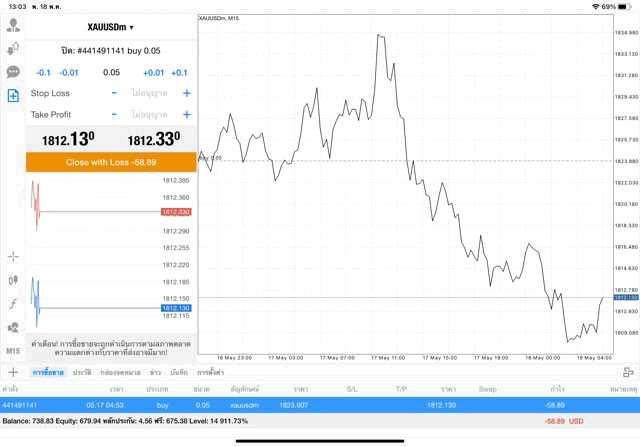The image size is (640, 447).
Task: Tap the open price 1823.907 cell
Action: 293,405
